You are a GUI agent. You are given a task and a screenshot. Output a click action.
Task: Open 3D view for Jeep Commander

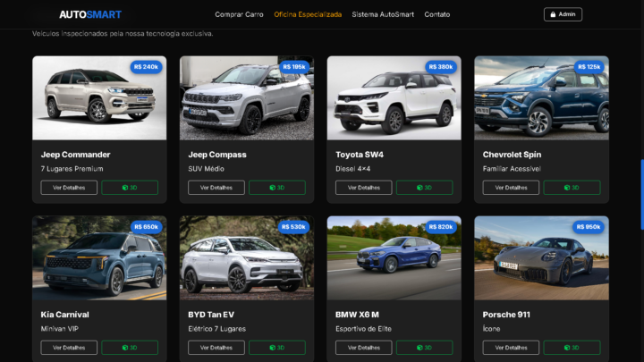[x=130, y=188]
